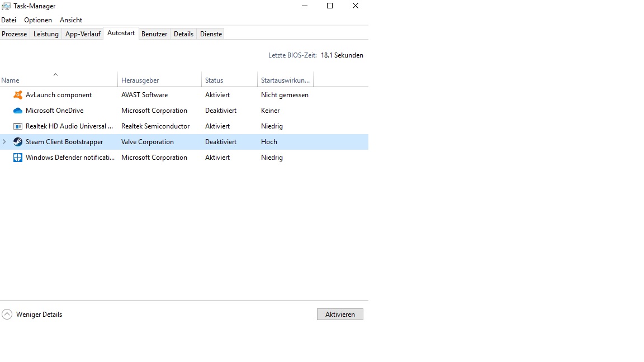This screenshot has width=644, height=362.
Task: Select Windows Defender notification entry
Action: click(x=70, y=158)
